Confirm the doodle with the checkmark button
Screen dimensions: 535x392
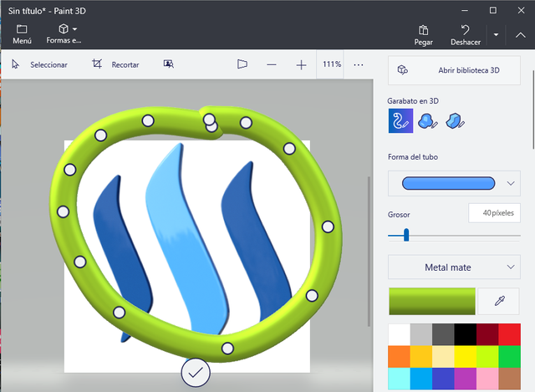point(196,373)
